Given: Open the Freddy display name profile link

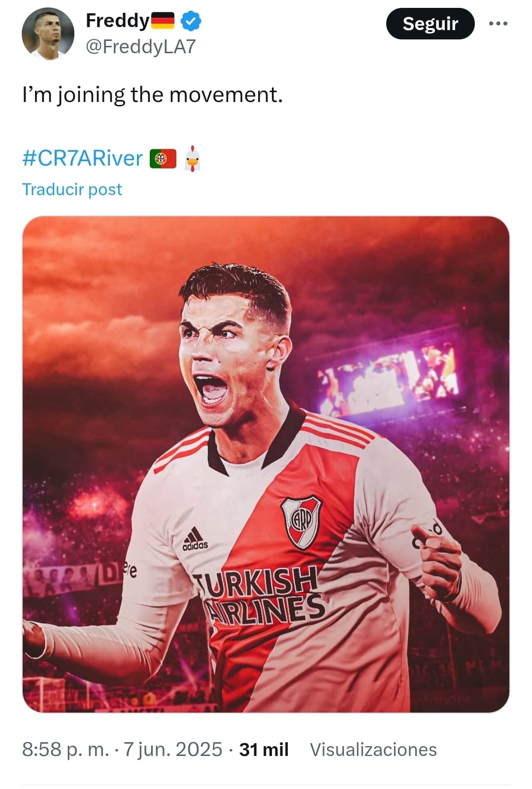Looking at the screenshot, I should (x=117, y=21).
